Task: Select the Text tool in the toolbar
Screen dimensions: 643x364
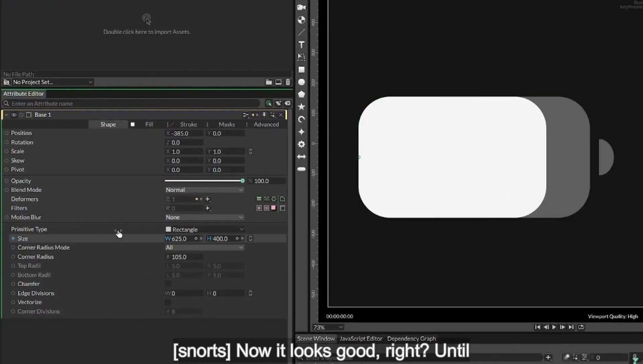Action: pos(301,45)
